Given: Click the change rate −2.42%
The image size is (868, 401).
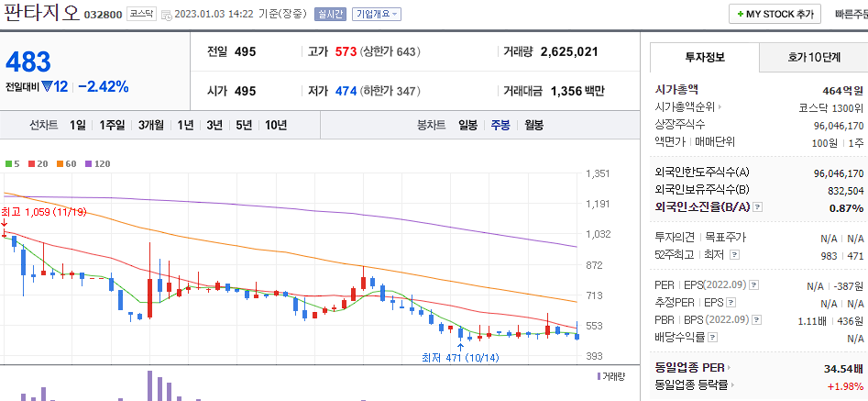Looking at the screenshot, I should 104,86.
